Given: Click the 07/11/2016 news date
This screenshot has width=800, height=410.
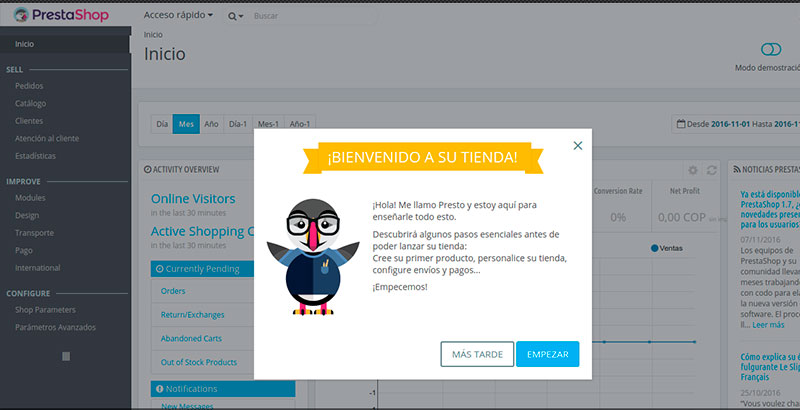Looking at the screenshot, I should [758, 239].
